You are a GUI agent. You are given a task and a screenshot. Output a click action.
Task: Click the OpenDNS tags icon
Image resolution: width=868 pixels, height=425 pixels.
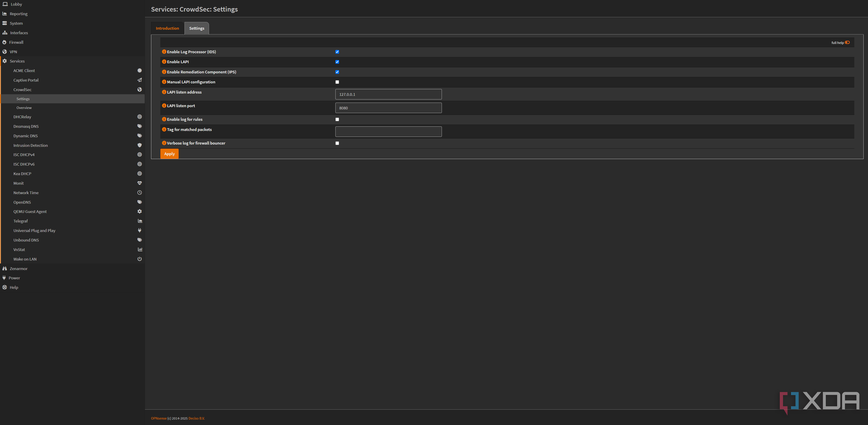(139, 202)
